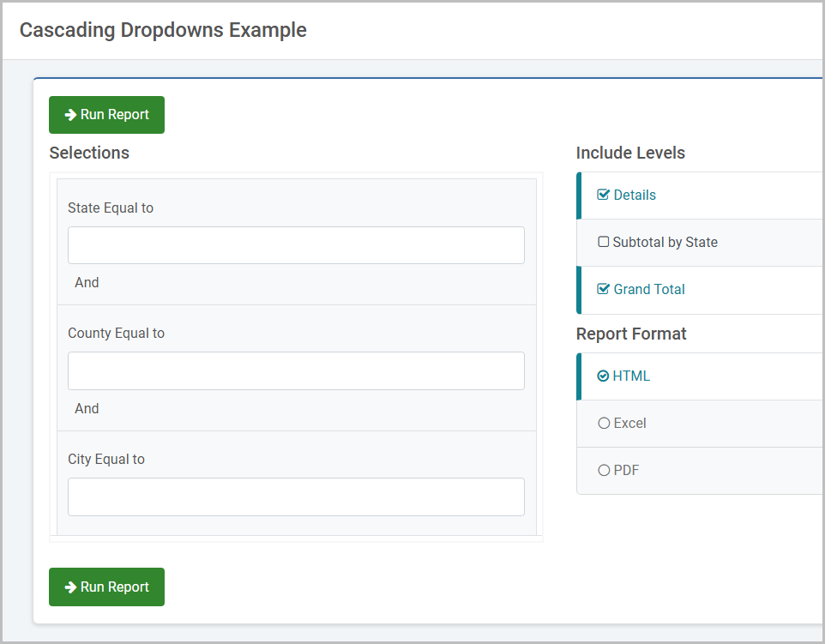Open the State Equal to dropdown field
The image size is (825, 644).
[x=296, y=245]
